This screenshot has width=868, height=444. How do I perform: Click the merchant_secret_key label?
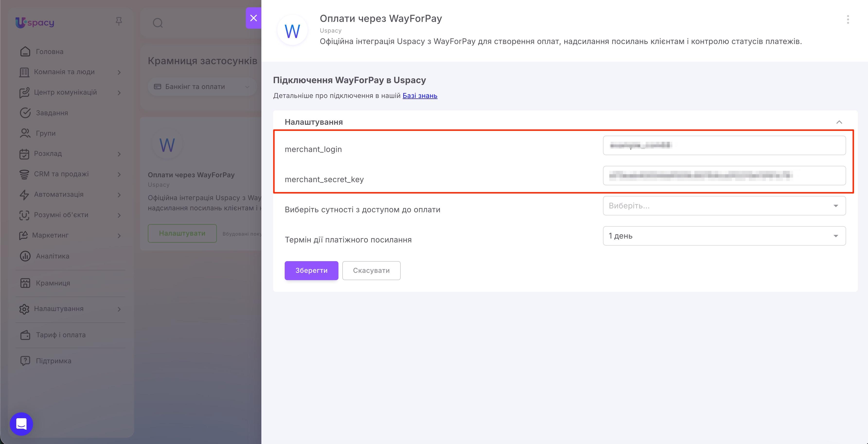(324, 179)
